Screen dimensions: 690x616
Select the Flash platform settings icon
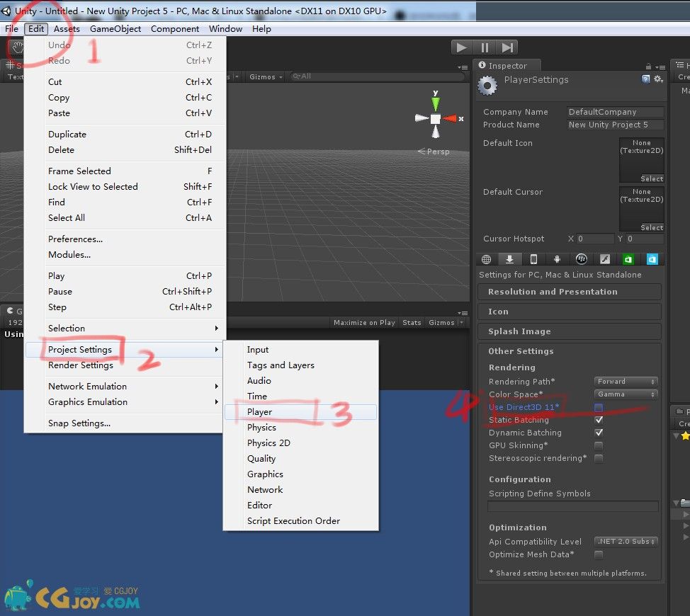605,259
